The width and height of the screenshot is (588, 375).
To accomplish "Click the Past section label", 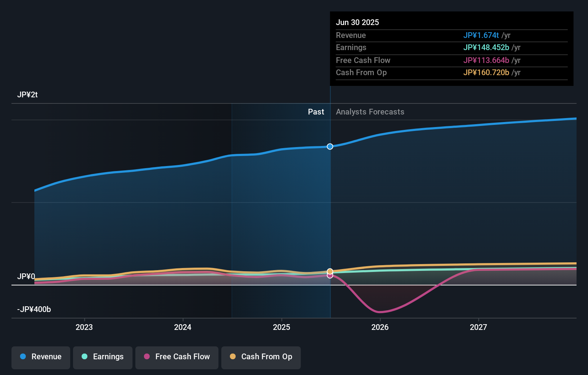I will pyautogui.click(x=316, y=112).
